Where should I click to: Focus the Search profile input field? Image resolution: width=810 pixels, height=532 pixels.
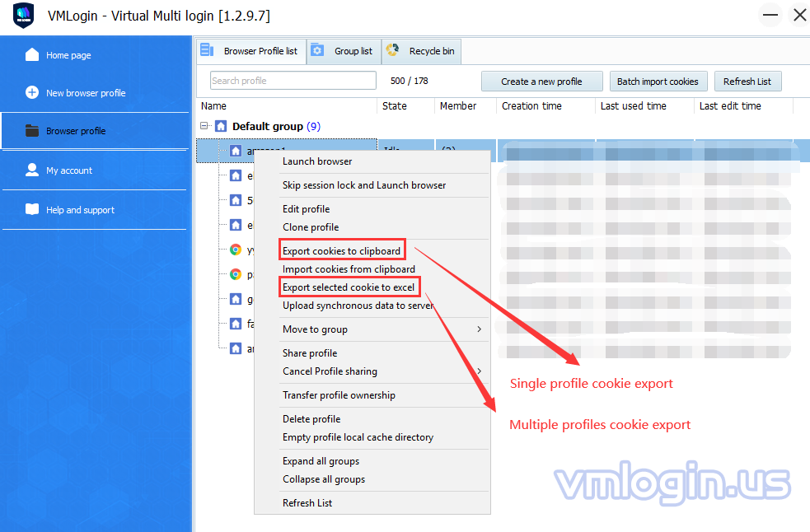pos(293,81)
